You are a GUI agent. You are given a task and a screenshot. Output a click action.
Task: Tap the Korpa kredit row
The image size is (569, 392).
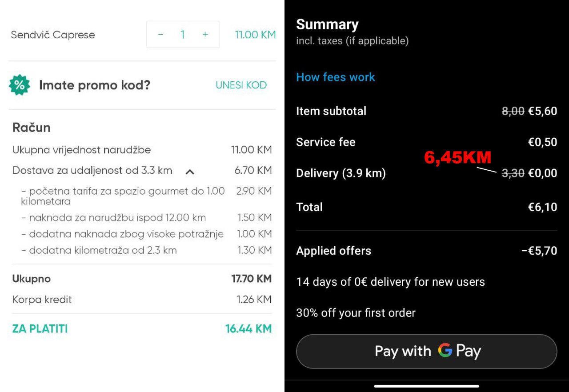[x=42, y=300]
